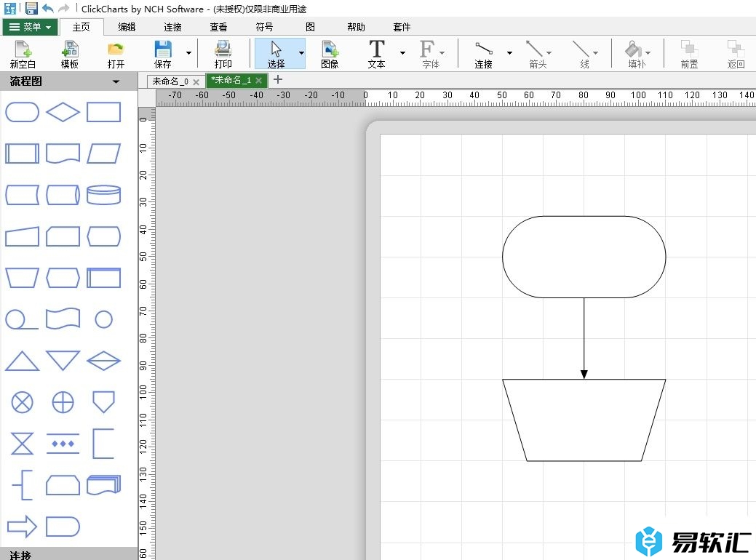Pick the parallelogram data shape
756x560 pixels.
[103, 153]
